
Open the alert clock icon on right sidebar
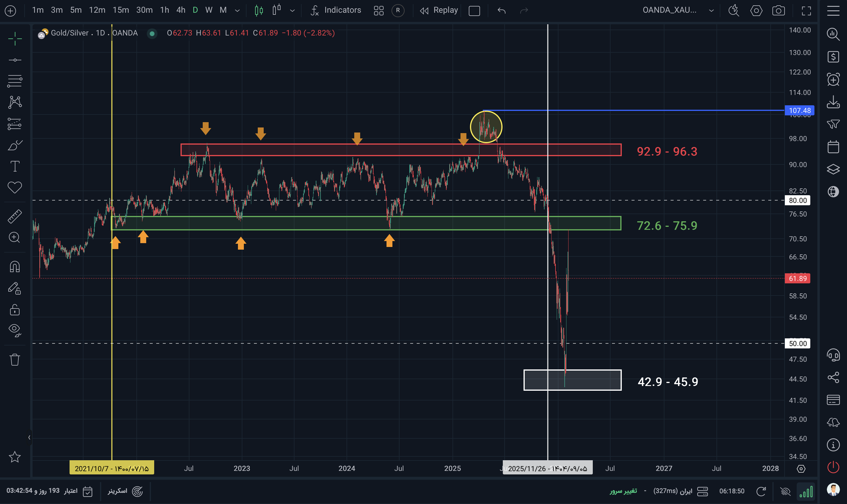[x=833, y=80]
